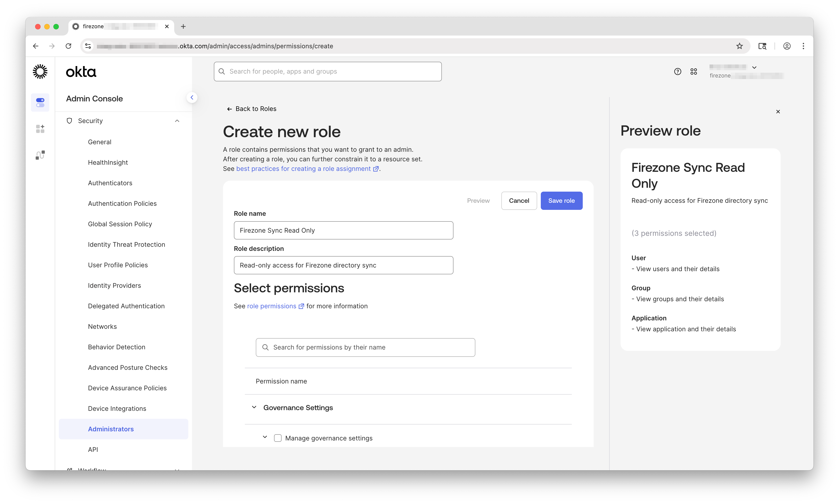
Task: Open the Okta apps grid icon
Action: coord(694,72)
